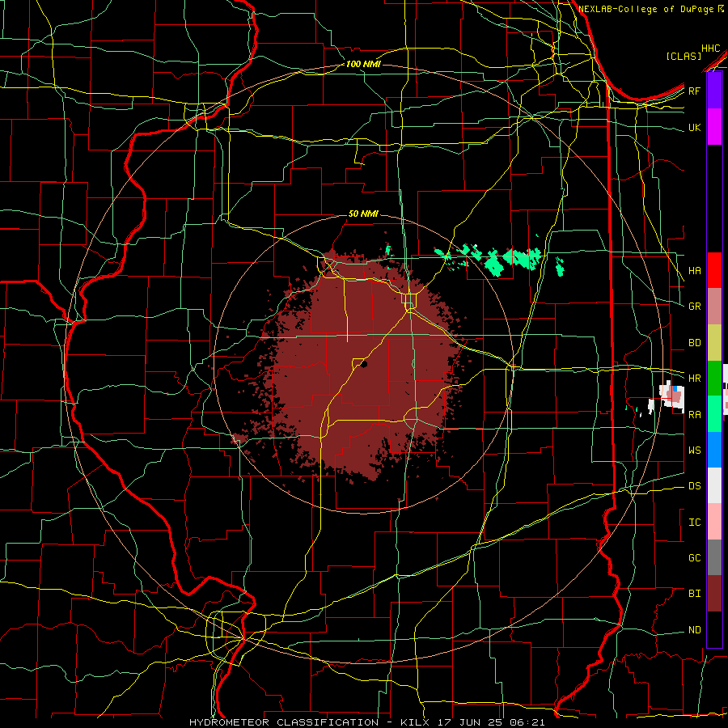Click the DS legend label

click(694, 486)
